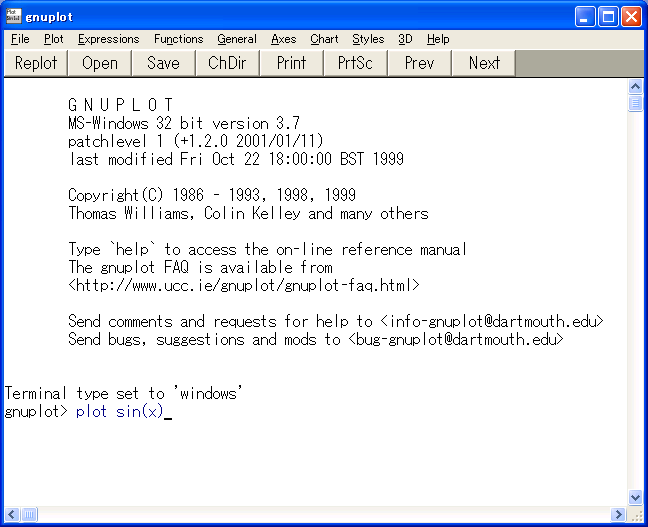Image resolution: width=648 pixels, height=527 pixels.
Task: Click the 'patchlevel 1' line
Action: (195, 141)
